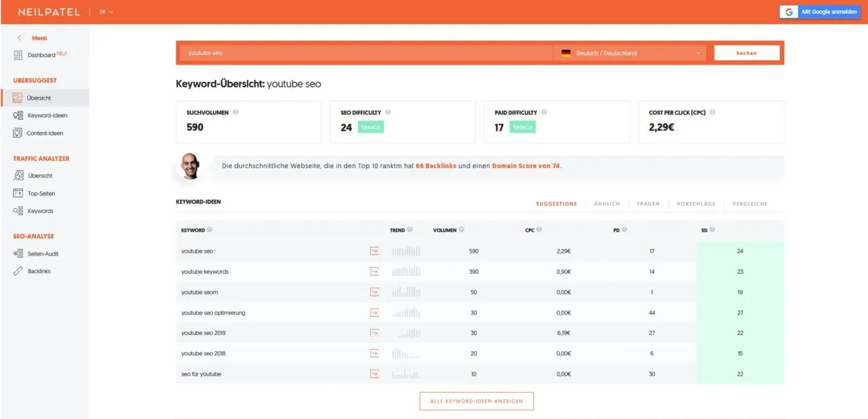Click Neil Patel's avatar photo
Viewport: 868px width, 419px height.
(x=192, y=165)
